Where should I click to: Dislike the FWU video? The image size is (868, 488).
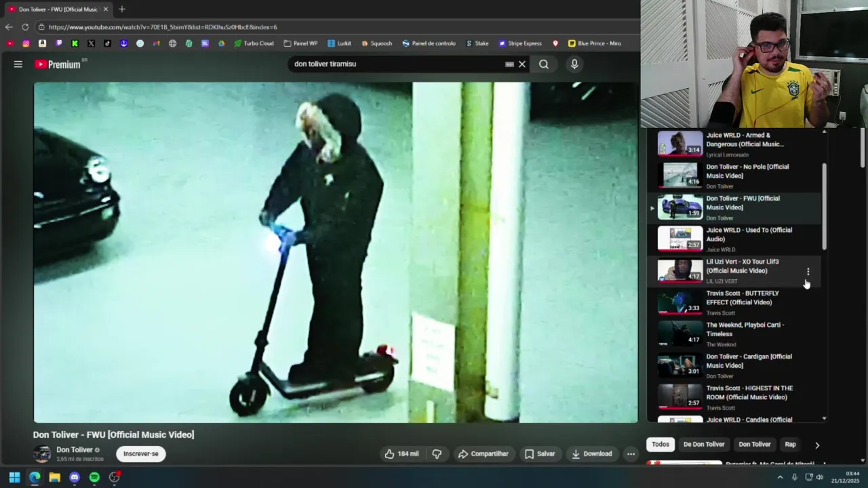point(437,454)
